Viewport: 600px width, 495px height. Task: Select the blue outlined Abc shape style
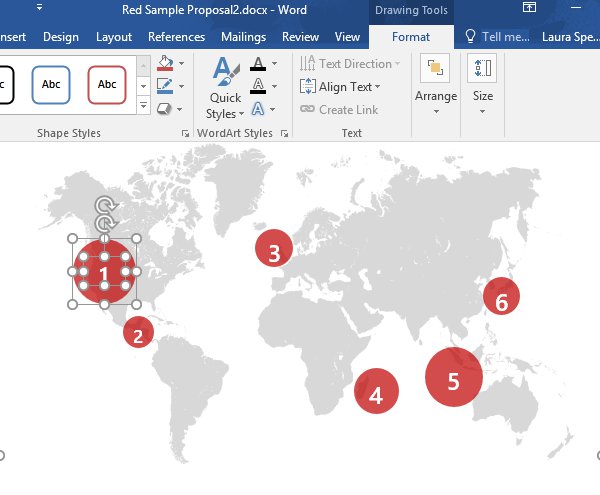[x=51, y=85]
